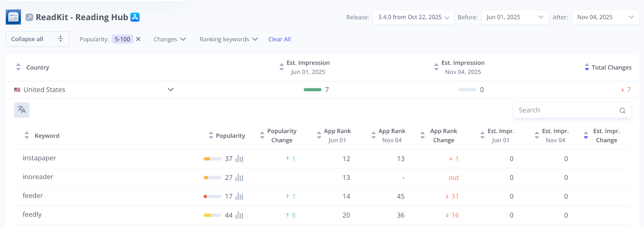644x228 pixels.
Task: Click the translate keywords icon
Action: pos(22,110)
